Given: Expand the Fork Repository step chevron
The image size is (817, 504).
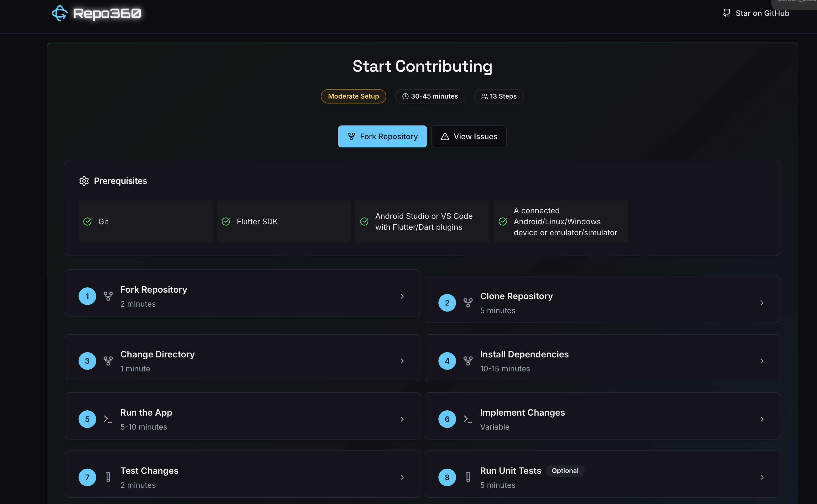Looking at the screenshot, I should point(402,296).
